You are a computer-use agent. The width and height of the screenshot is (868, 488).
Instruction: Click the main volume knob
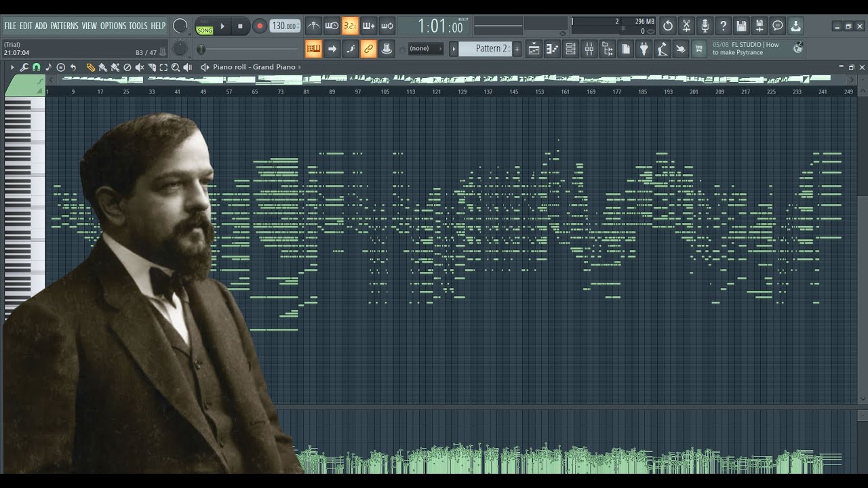point(180,26)
